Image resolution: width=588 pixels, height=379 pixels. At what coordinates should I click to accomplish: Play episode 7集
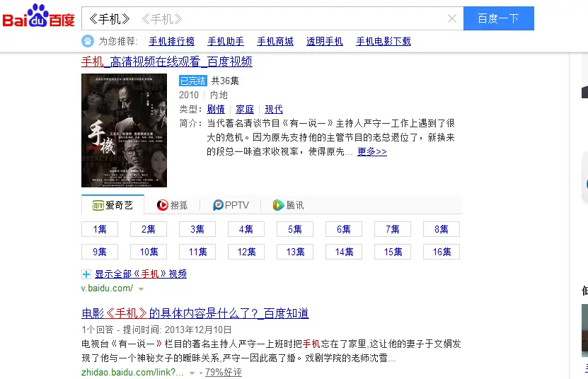[393, 229]
